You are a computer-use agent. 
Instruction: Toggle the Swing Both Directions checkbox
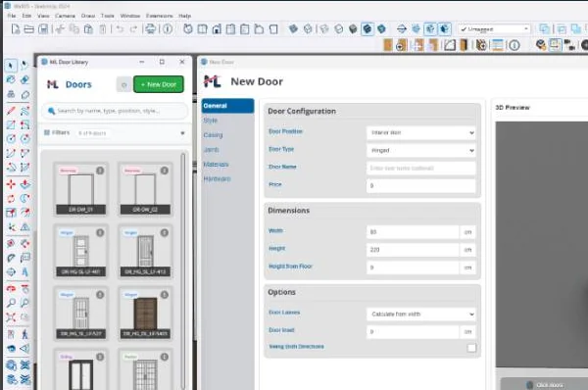point(471,348)
